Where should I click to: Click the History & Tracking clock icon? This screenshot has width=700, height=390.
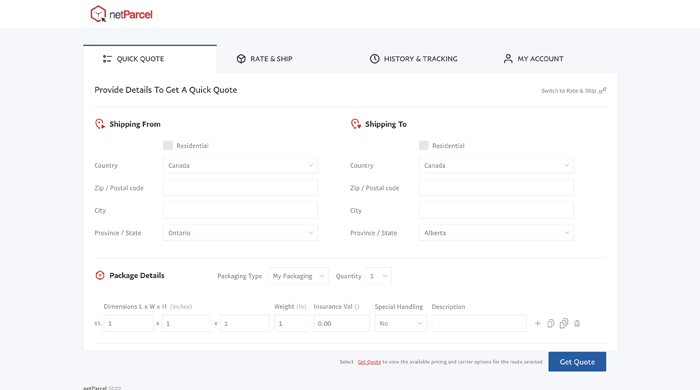375,59
